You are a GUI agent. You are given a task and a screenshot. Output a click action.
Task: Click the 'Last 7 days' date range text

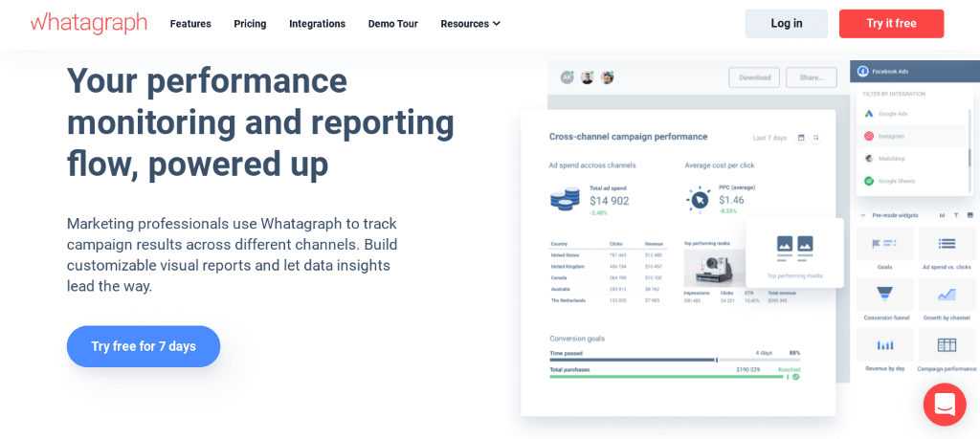[x=769, y=138]
